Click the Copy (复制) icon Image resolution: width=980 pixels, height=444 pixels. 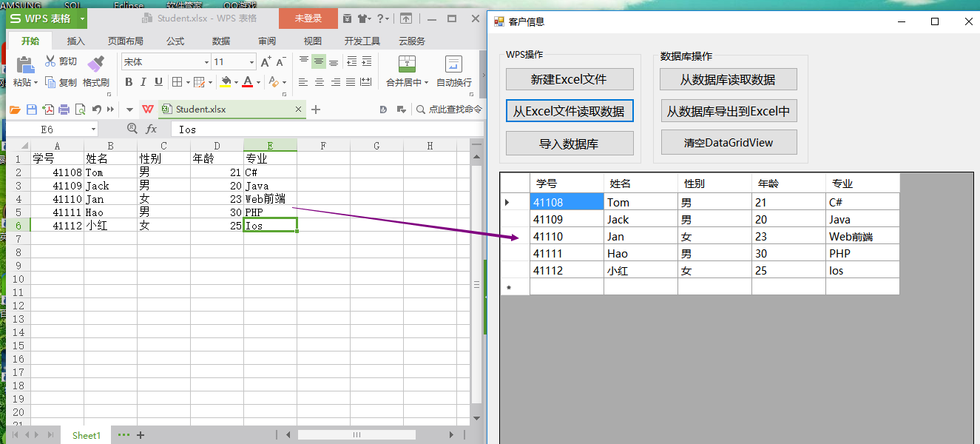click(50, 82)
